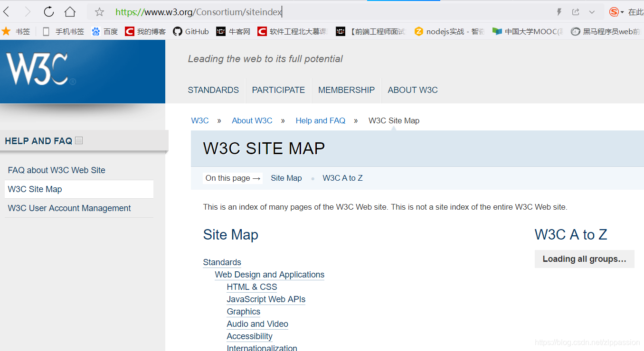
Task: Reload the page with the refresh icon
Action: pos(48,12)
